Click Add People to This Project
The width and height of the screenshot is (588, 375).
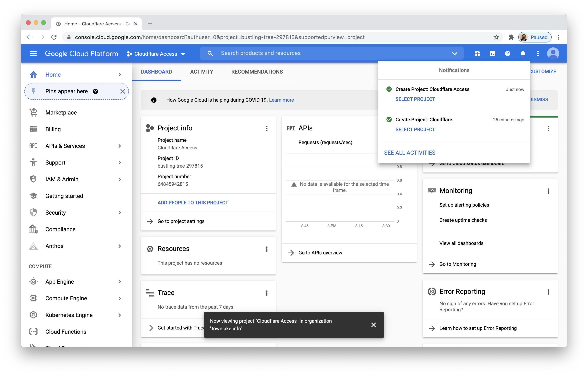tap(193, 203)
